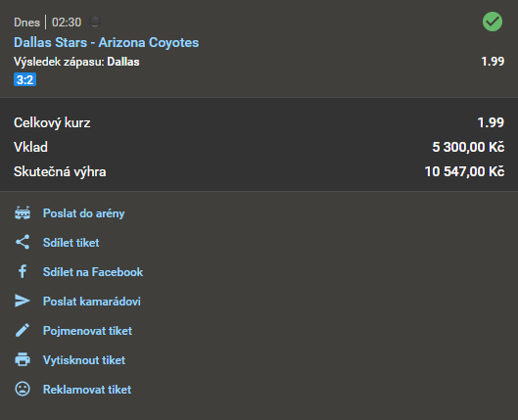Viewport: 518px width, 420px height.
Task: Click the sad face complaint icon
Action: click(x=23, y=389)
